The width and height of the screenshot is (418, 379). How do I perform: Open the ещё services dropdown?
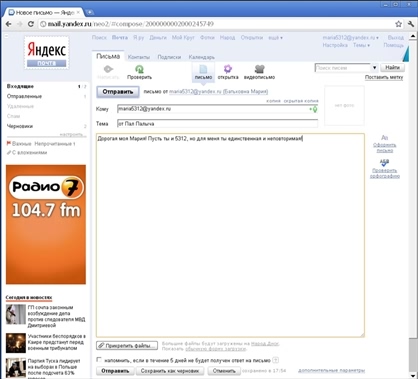pyautogui.click(x=275, y=38)
